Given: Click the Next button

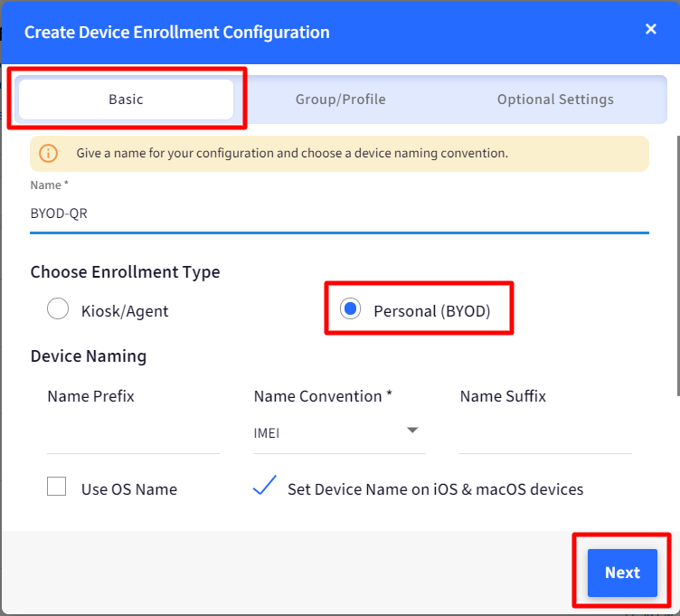Looking at the screenshot, I should pos(622,573).
